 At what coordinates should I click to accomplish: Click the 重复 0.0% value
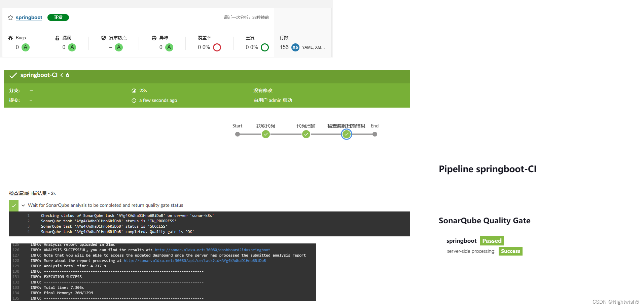coord(252,47)
